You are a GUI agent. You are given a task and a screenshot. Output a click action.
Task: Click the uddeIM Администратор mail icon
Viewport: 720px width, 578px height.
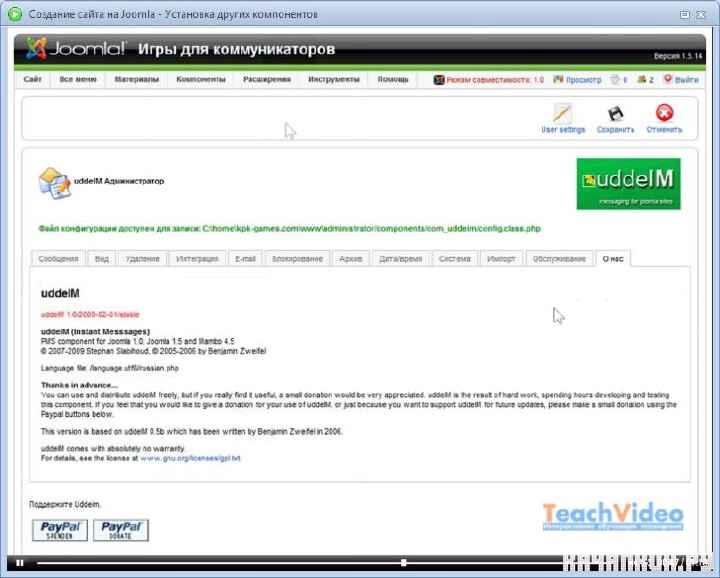pyautogui.click(x=54, y=183)
